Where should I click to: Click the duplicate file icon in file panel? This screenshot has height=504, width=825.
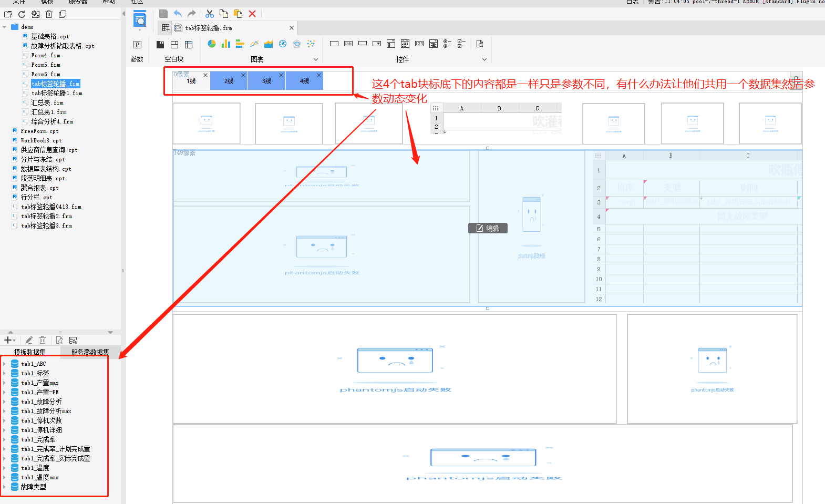(63, 14)
